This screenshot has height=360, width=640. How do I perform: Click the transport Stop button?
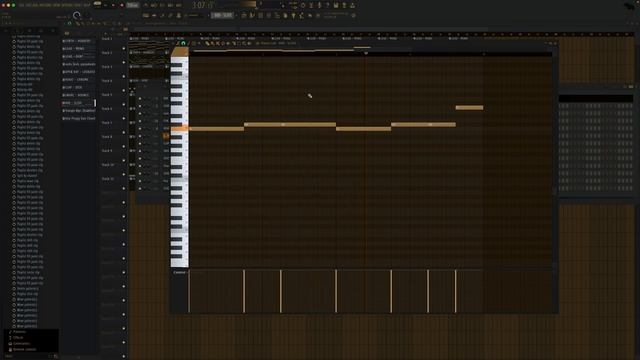[113, 5]
